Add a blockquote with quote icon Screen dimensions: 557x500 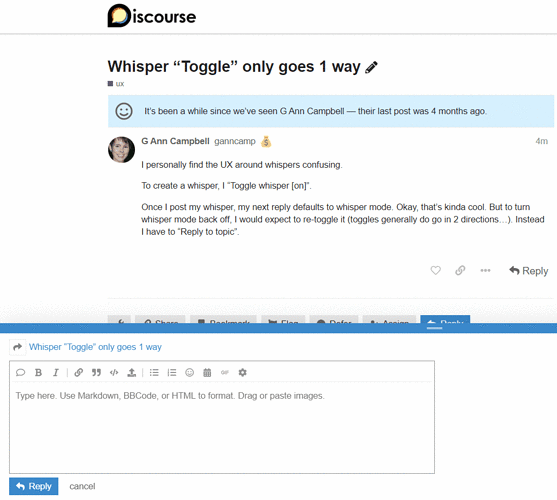pos(96,373)
